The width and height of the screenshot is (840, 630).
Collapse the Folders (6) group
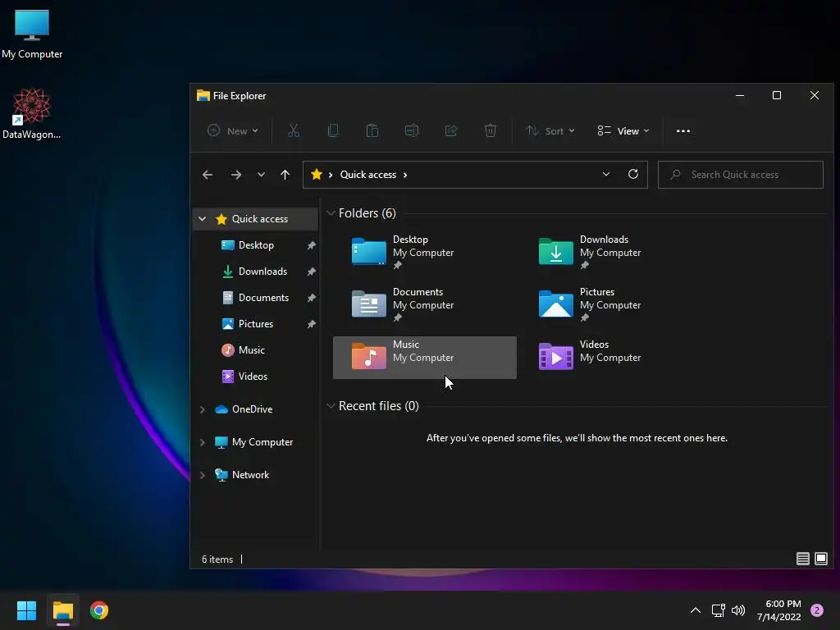coord(331,213)
